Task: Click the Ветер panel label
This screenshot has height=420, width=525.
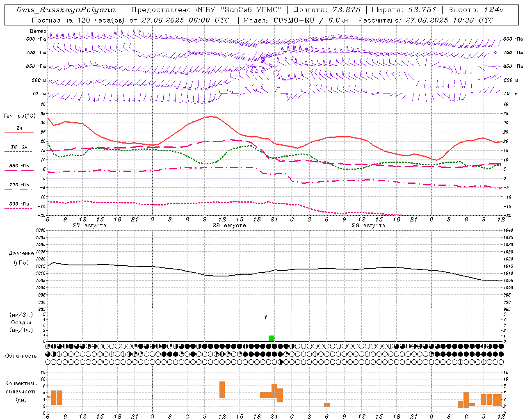Action: pos(38,31)
